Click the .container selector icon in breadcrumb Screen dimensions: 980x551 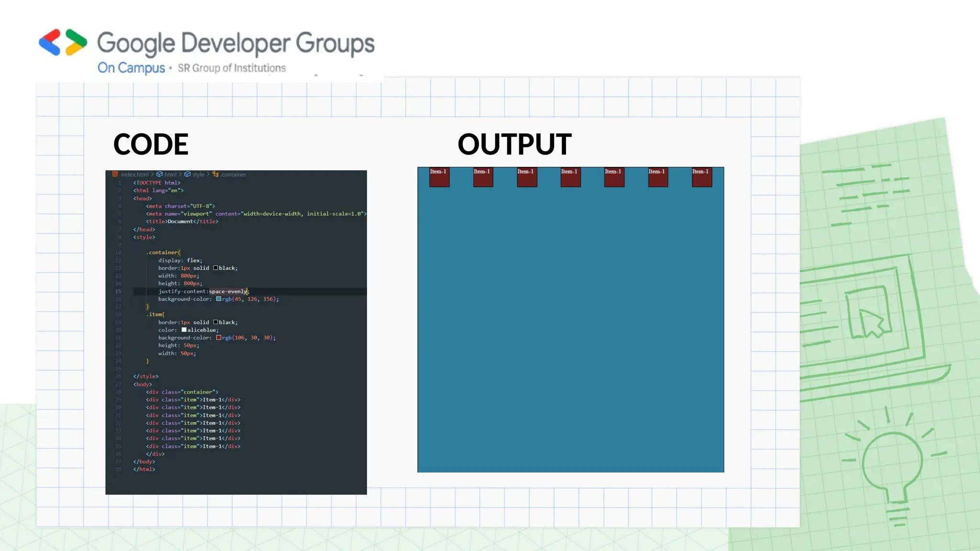pyautogui.click(x=215, y=175)
